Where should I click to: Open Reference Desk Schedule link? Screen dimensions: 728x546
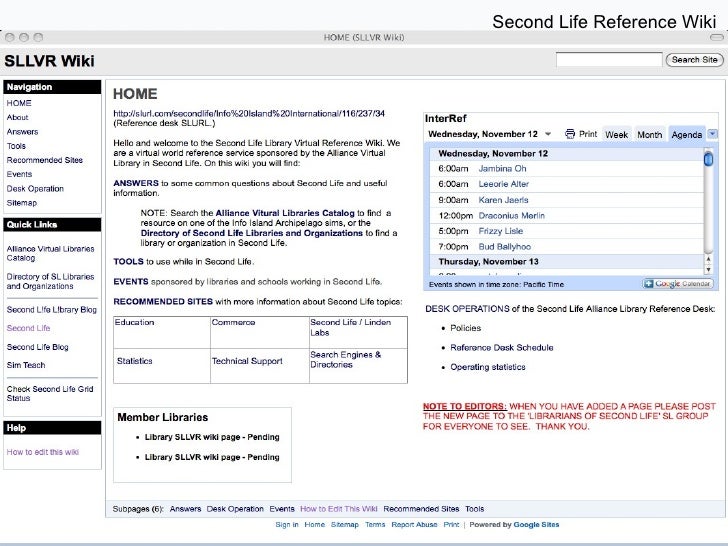tap(501, 347)
